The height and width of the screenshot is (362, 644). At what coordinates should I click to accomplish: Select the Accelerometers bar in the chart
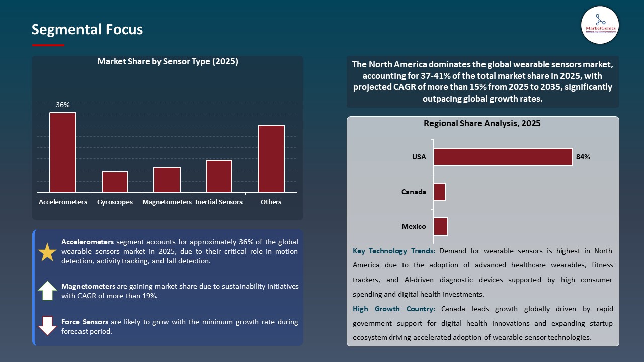(x=62, y=151)
